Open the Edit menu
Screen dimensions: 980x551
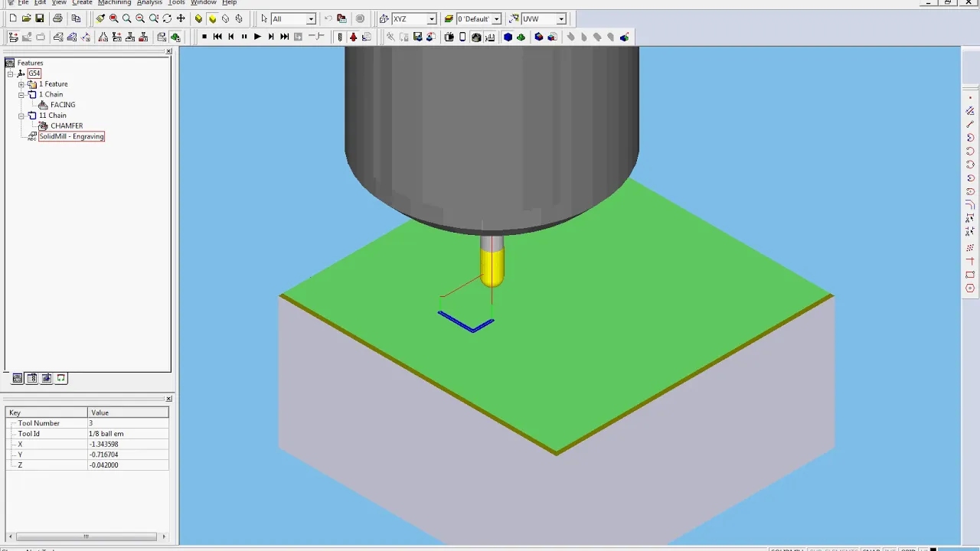(40, 3)
